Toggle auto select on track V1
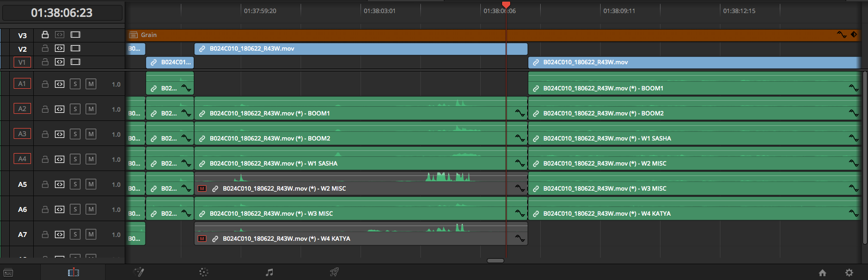This screenshot has height=280, width=868. [x=60, y=62]
